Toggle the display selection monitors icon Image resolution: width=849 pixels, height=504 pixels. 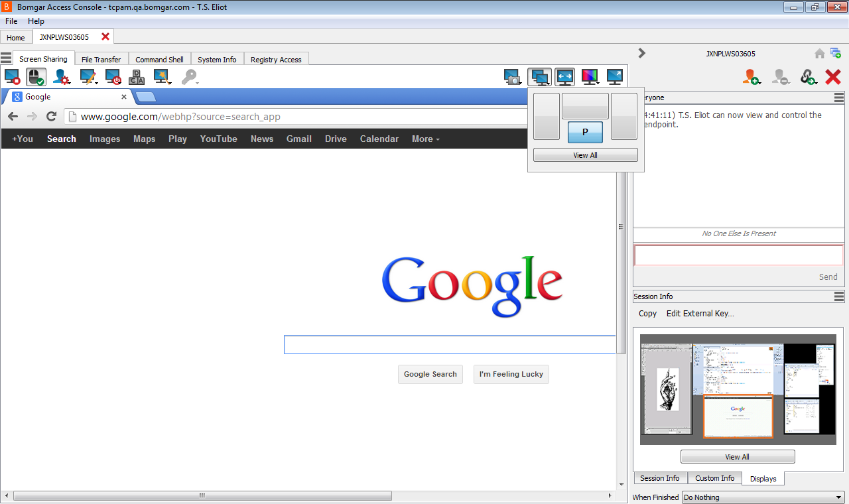(540, 78)
